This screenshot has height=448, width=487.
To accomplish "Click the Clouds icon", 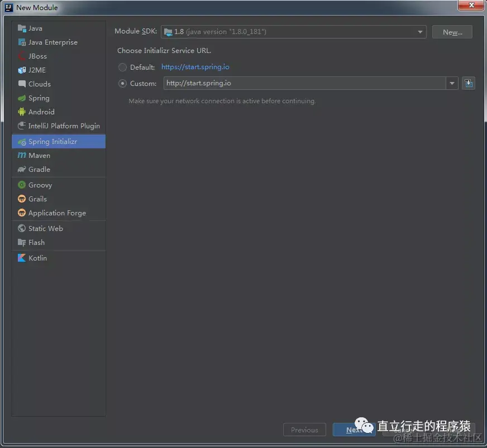I will (x=22, y=84).
